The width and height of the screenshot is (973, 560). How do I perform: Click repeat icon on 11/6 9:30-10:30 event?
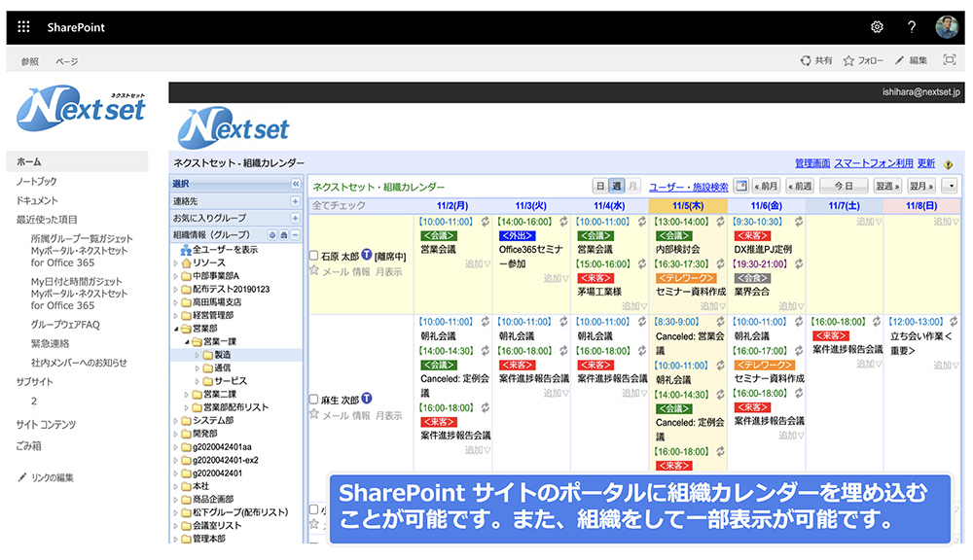click(798, 222)
